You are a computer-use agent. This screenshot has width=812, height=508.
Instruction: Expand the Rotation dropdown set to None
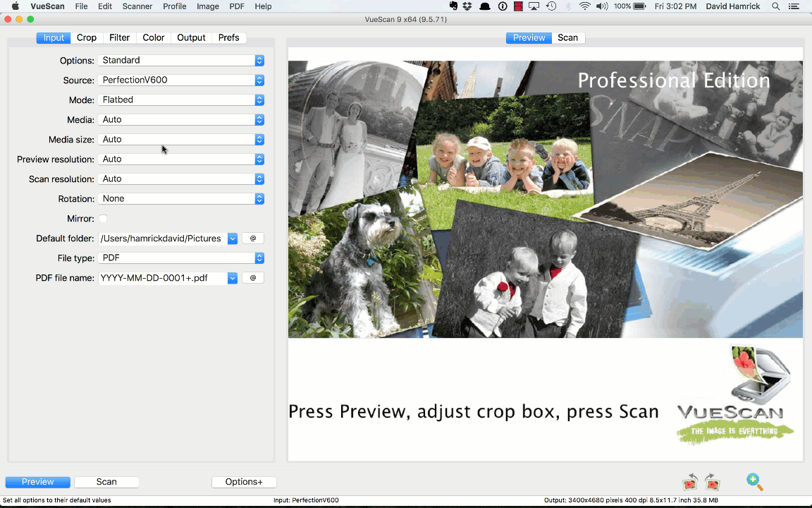[x=181, y=199]
